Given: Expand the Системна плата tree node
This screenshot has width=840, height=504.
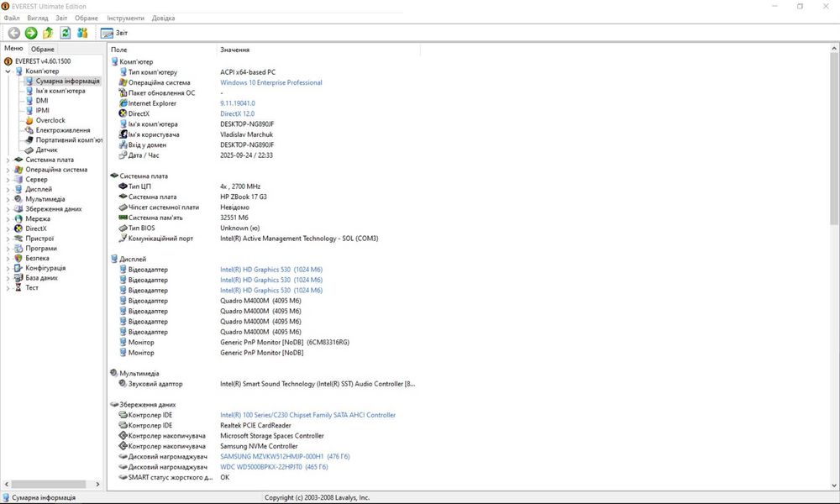Looking at the screenshot, I should pyautogui.click(x=8, y=160).
